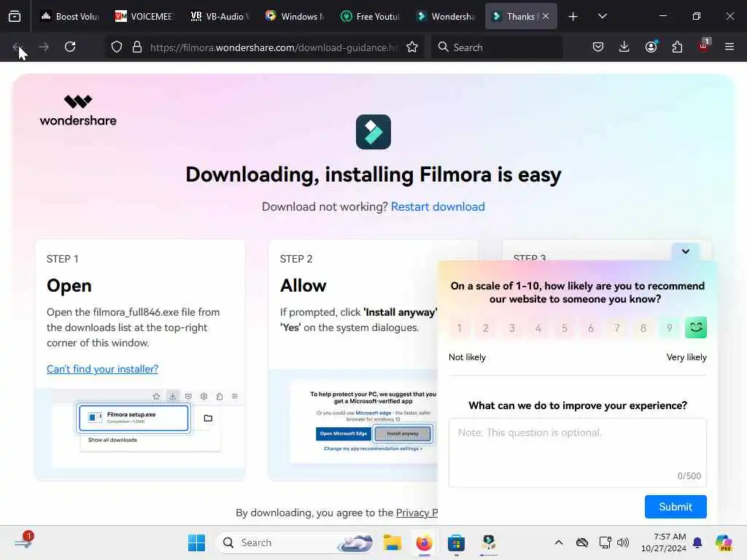
Task: Select rating 3 in survey
Action: click(x=512, y=328)
